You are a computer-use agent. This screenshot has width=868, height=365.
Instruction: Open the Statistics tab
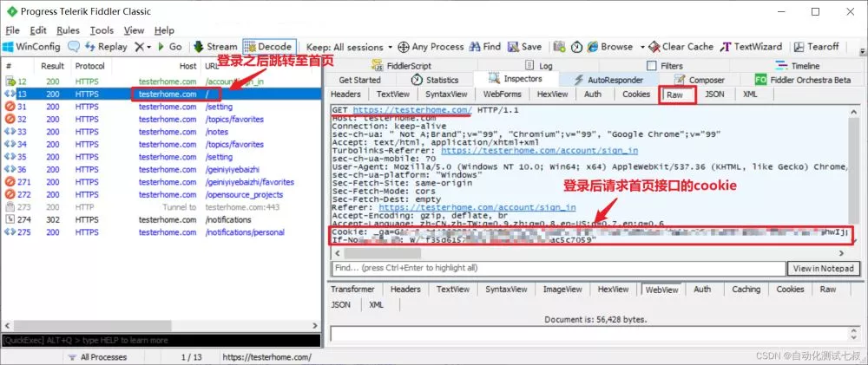pos(435,80)
